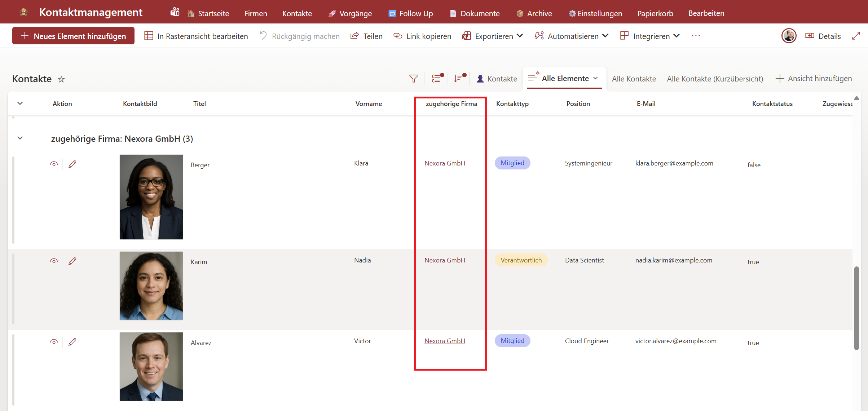
Task: Open more commands ellipsis in toolbar
Action: (x=696, y=36)
